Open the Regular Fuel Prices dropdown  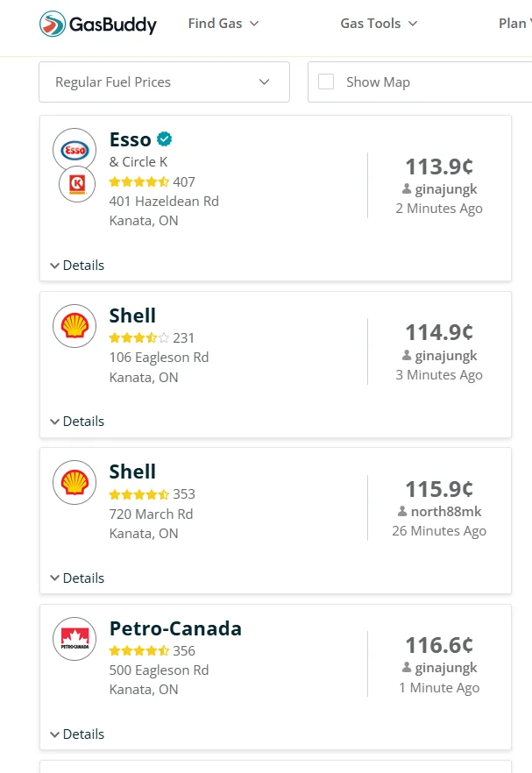point(164,82)
